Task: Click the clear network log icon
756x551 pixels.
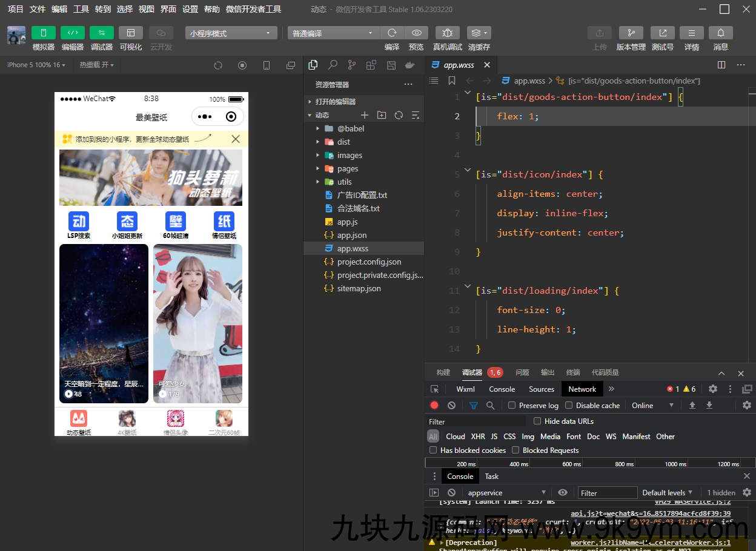Action: (x=451, y=406)
